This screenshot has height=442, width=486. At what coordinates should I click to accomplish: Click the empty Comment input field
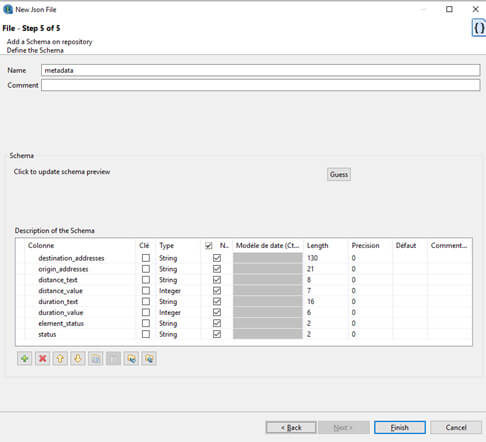[x=261, y=85]
